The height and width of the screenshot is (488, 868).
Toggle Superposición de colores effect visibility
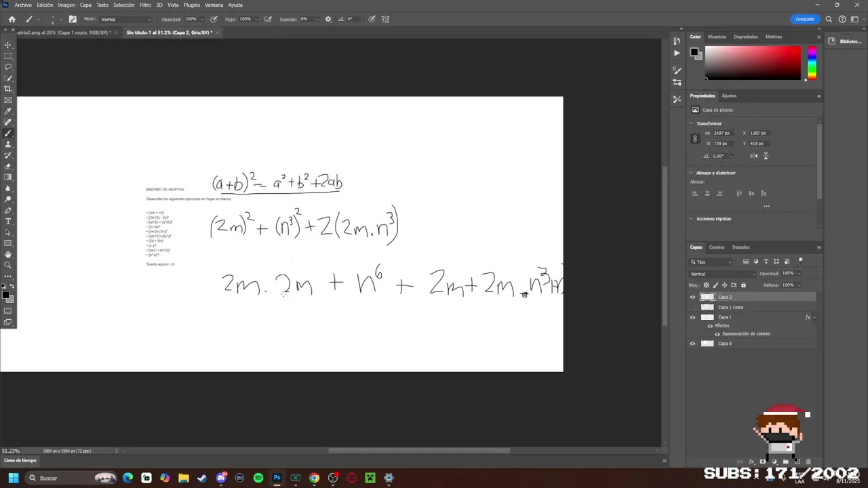717,334
